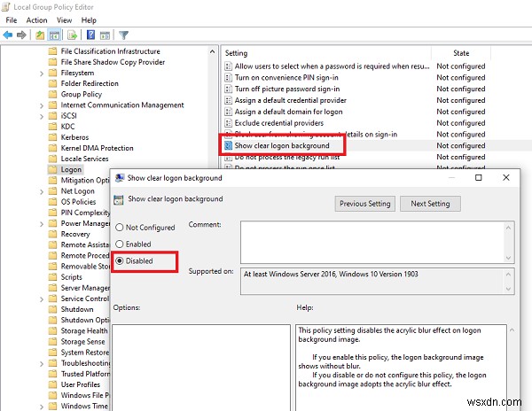Select Folder Redirection in the tree
This screenshot has height=411, width=532.
point(90,83)
